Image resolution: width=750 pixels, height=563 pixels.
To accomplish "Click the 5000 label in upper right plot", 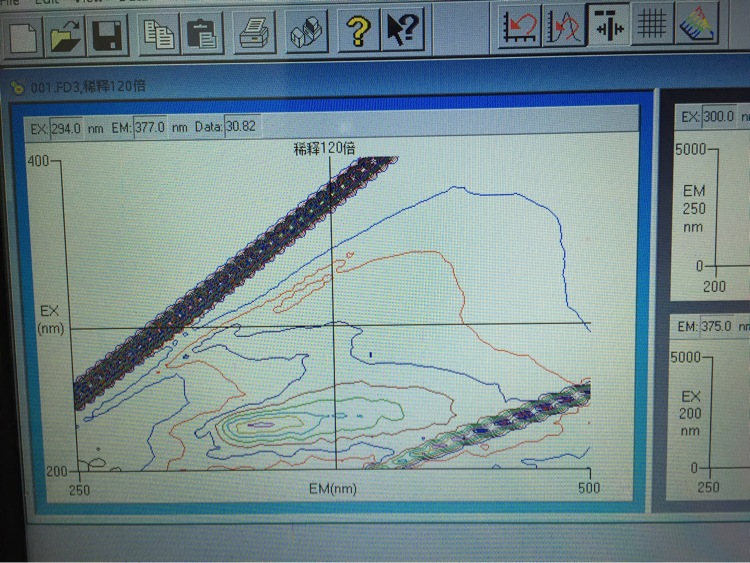I will point(690,150).
